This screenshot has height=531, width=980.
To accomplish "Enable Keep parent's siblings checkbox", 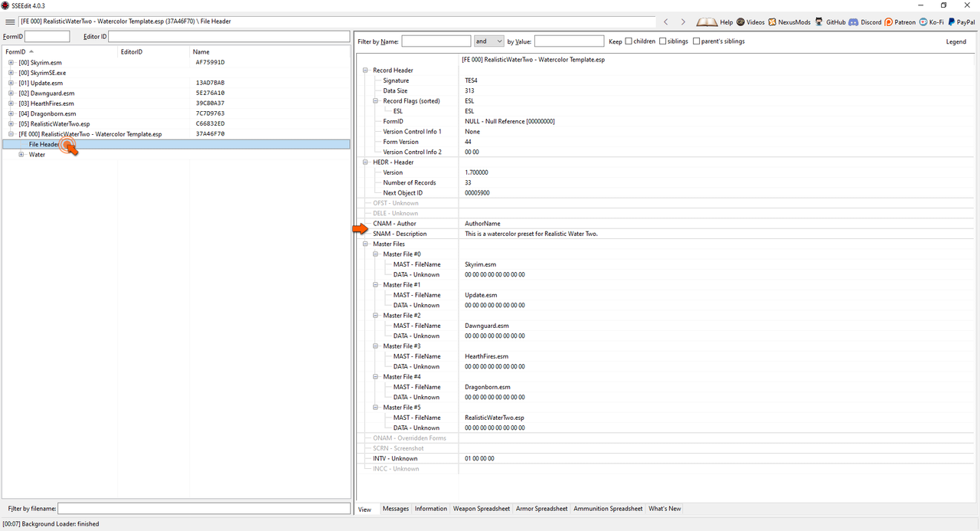I will [696, 41].
